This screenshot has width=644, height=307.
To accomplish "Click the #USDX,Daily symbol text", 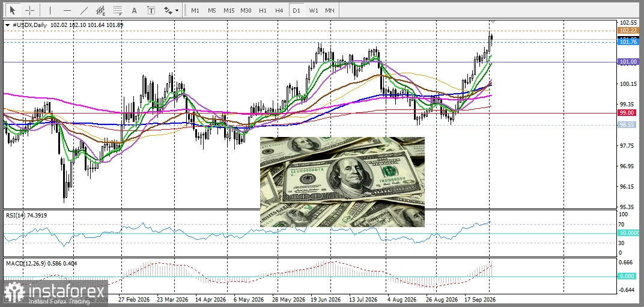I will 29,25.
